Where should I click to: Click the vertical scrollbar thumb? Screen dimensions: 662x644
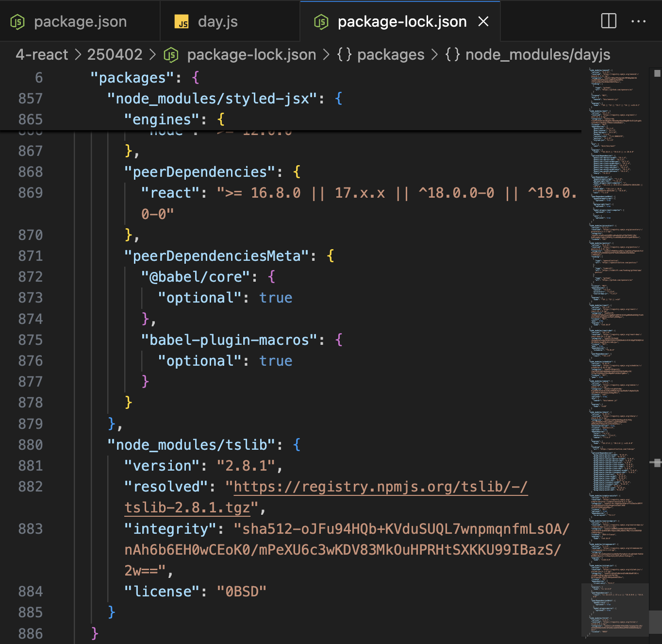[656, 623]
